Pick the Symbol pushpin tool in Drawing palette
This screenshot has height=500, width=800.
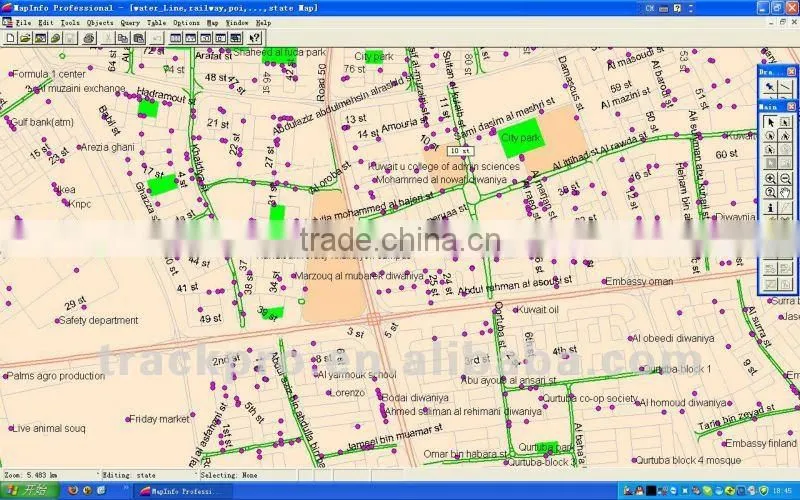[x=769, y=87]
